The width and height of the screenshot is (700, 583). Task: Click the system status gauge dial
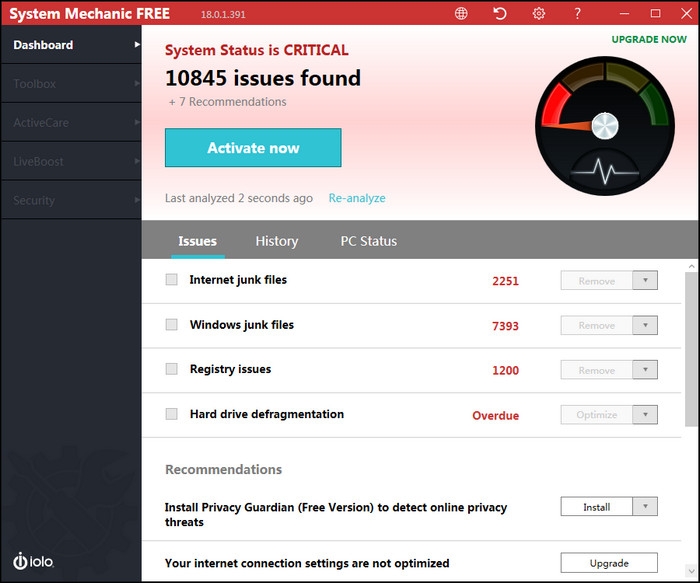point(605,126)
